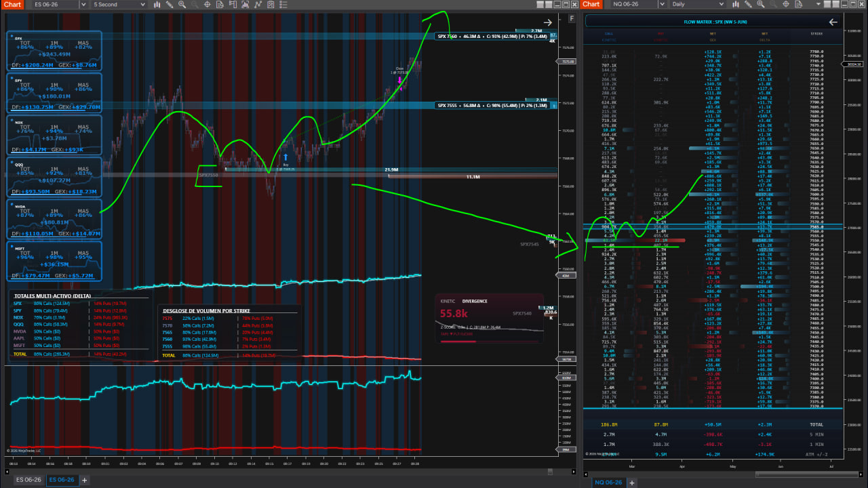Click back arrow in Flow Matrix header
Viewport: 868px width, 488px height.
[x=833, y=22]
